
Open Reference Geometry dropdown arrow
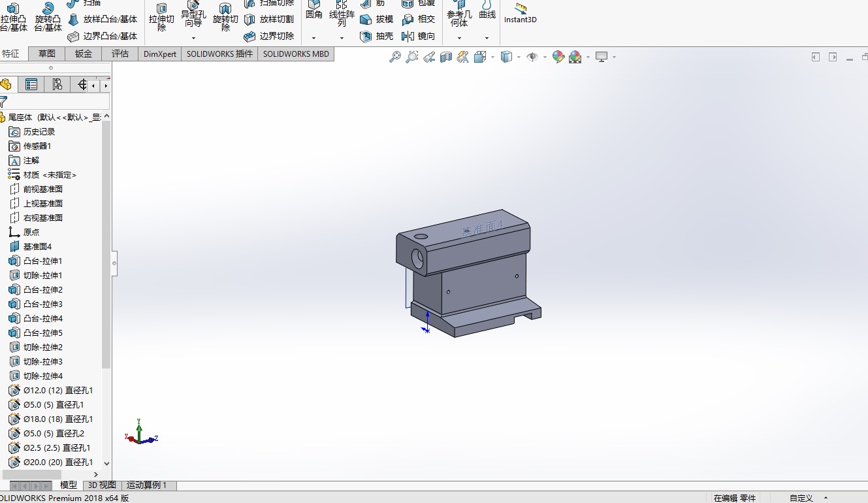(459, 38)
